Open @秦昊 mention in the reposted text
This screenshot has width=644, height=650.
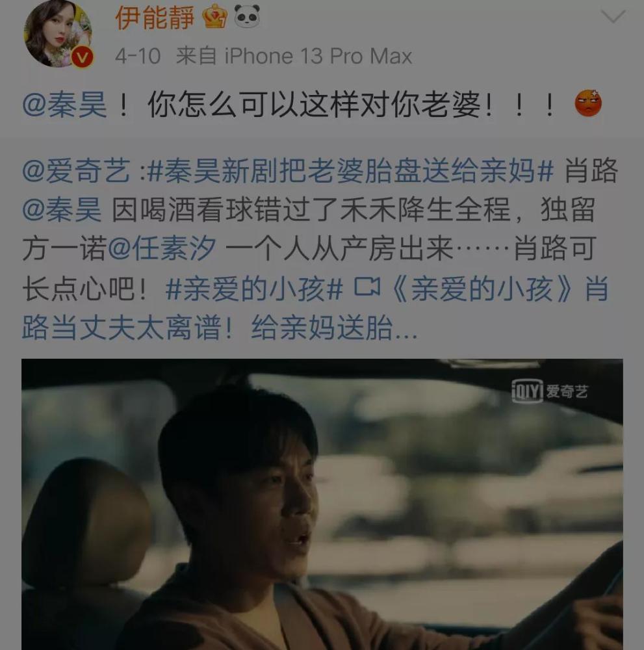[x=62, y=210]
